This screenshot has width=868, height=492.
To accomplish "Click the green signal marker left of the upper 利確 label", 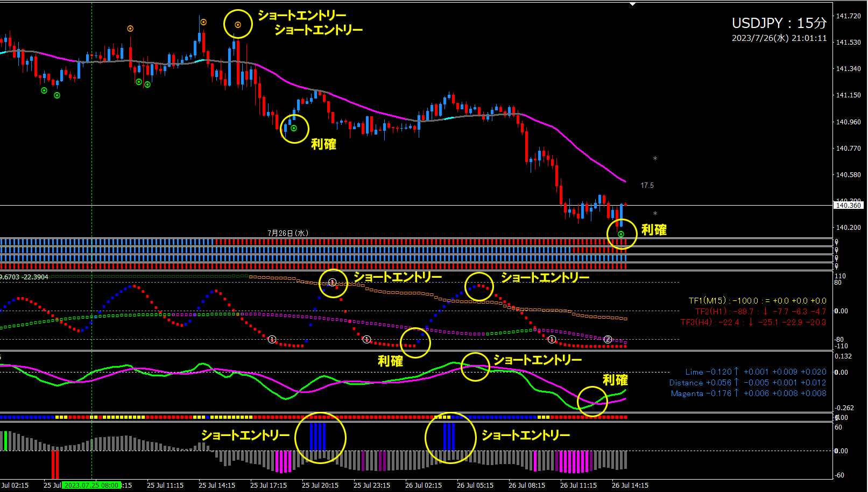I will [294, 128].
